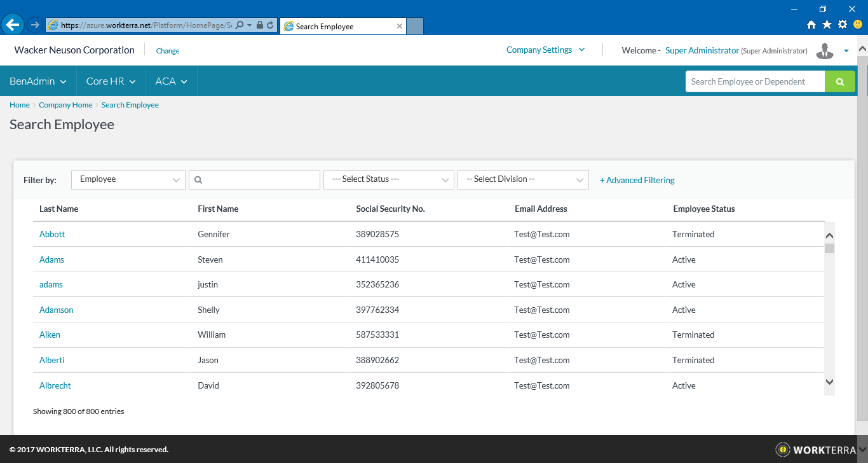Open employee adams (justin) record

[x=51, y=284]
